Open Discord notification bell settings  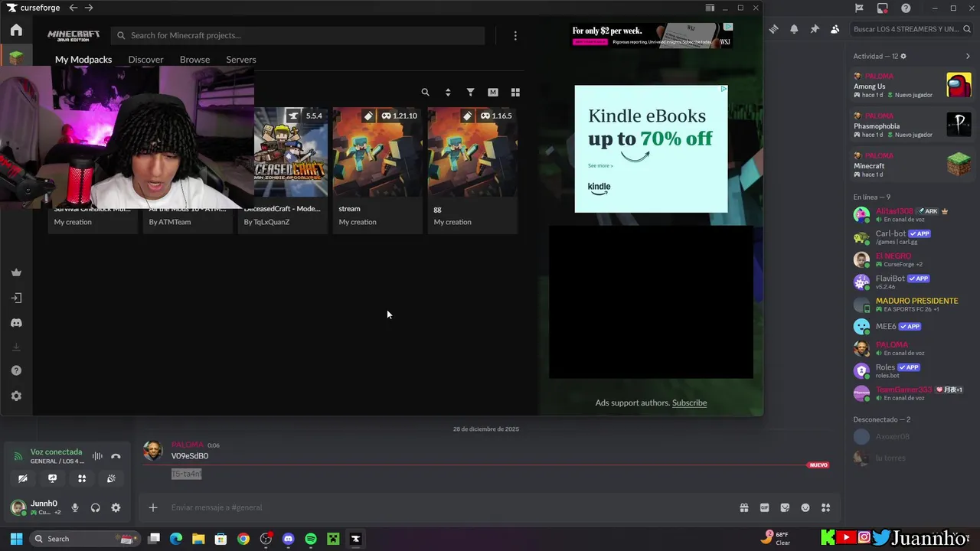pos(794,29)
